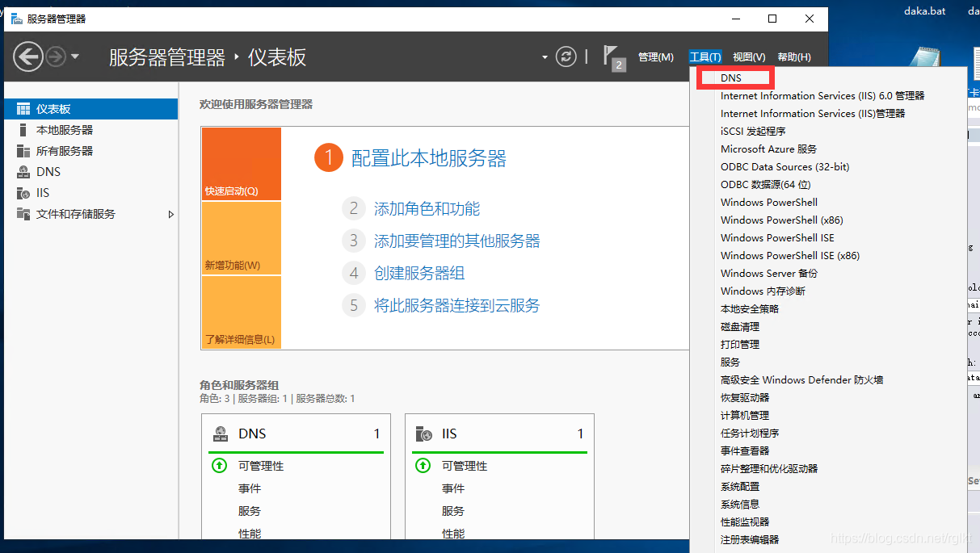Image resolution: width=980 pixels, height=553 pixels.
Task: Expand 文件和存储服务 arrow in sidebar
Action: pos(170,214)
